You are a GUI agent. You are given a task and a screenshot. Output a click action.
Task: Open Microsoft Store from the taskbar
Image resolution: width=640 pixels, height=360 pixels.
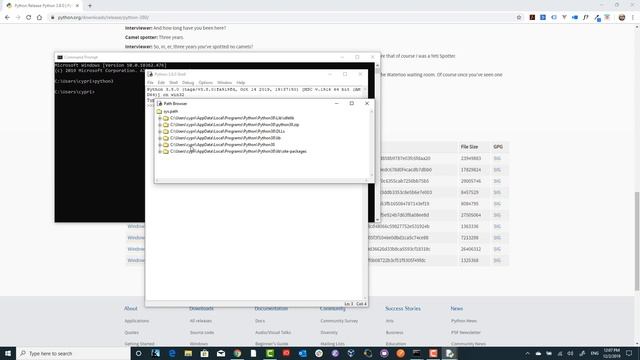[204, 353]
